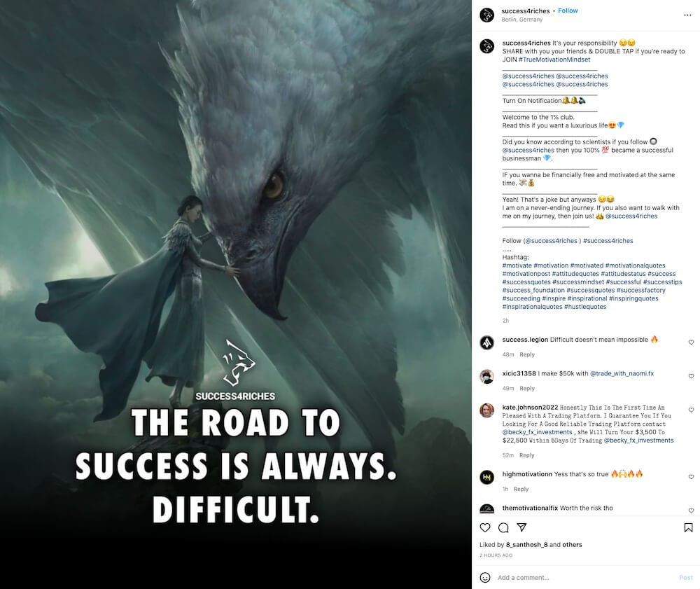
Task: Share post via paper plane icon
Action: tap(521, 527)
